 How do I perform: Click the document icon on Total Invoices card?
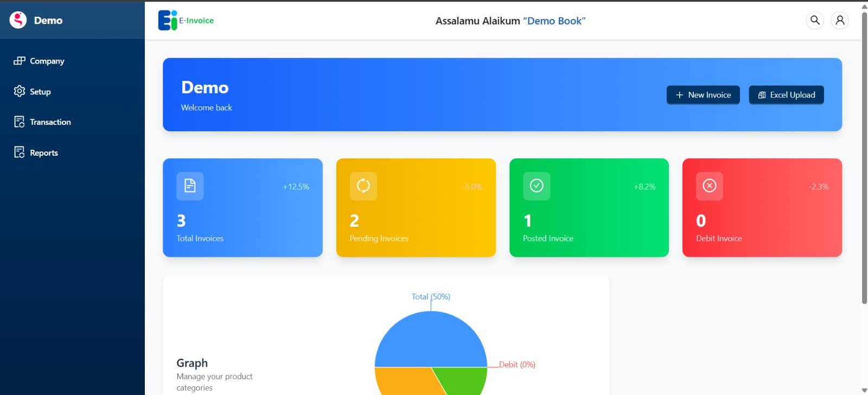pyautogui.click(x=190, y=186)
